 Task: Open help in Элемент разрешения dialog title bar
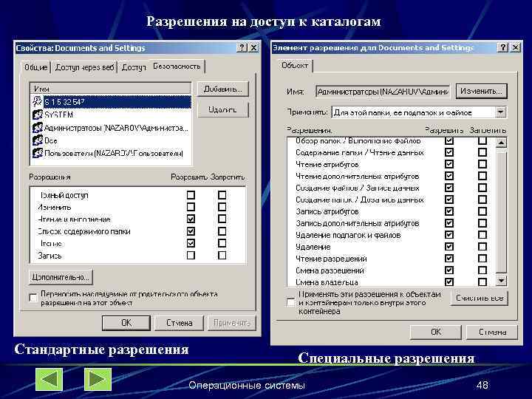click(x=503, y=47)
